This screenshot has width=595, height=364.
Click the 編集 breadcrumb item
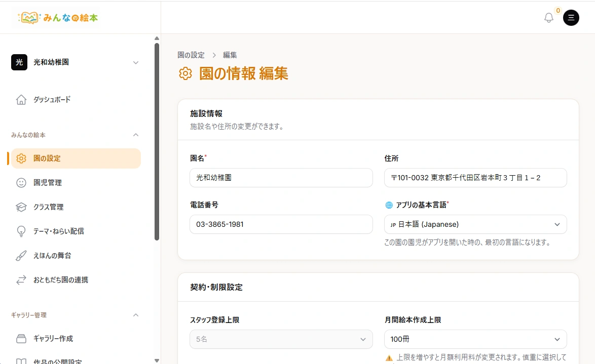(230, 55)
